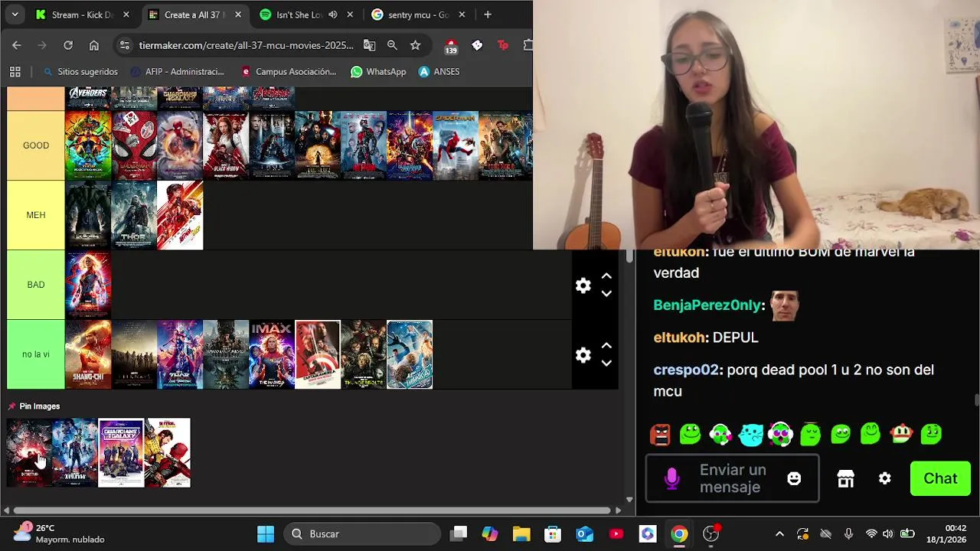The height and width of the screenshot is (551, 980).
Task: Open site information icon in address bar
Action: coord(125,45)
